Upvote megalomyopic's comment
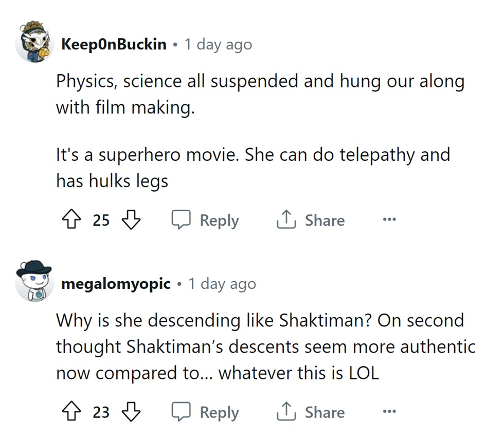This screenshot has width=504, height=438. [70, 412]
